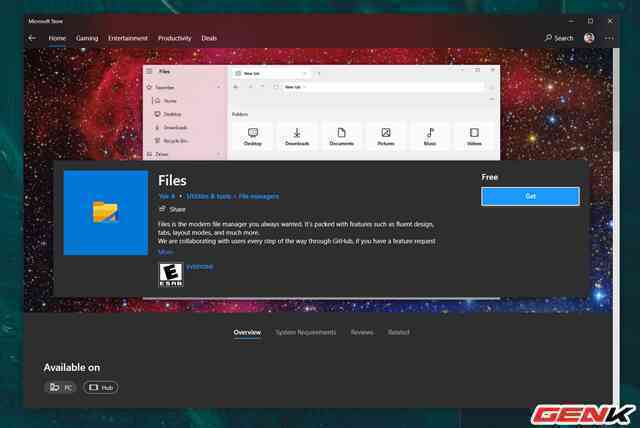Click the publisher name link under Files
Screen dimensions: 640x428
[167, 196]
